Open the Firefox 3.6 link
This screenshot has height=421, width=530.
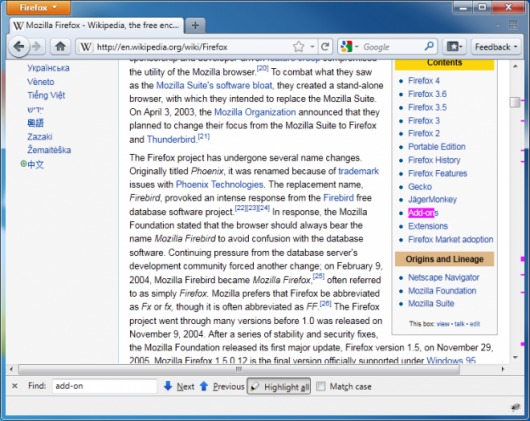427,94
